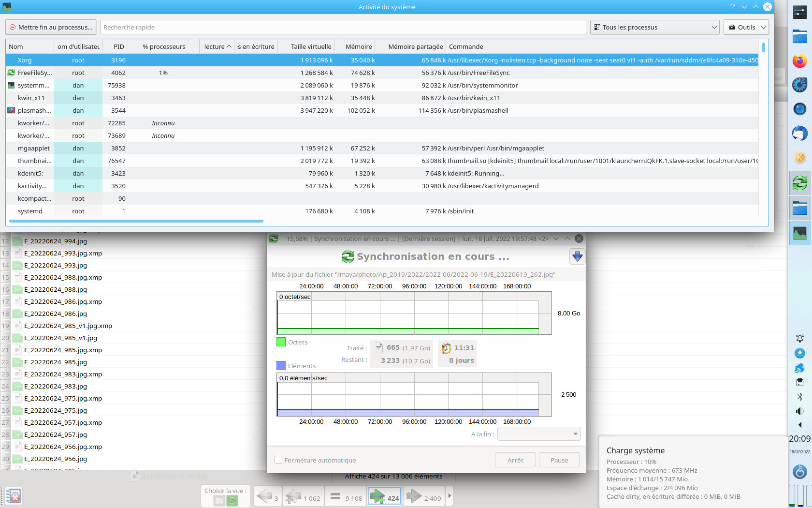Open the clipboard tray icon
The width and height of the screenshot is (812, 508).
pos(799,382)
